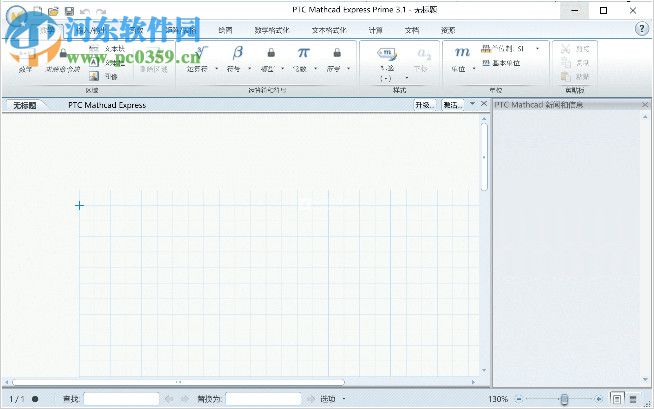Expand the last locked gallery dropdown arrow
The image size is (654, 409).
click(x=348, y=68)
